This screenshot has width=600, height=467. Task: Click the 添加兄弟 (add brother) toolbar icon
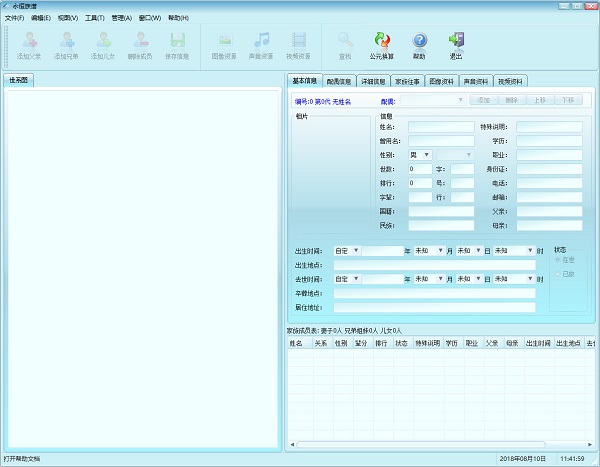click(x=67, y=41)
